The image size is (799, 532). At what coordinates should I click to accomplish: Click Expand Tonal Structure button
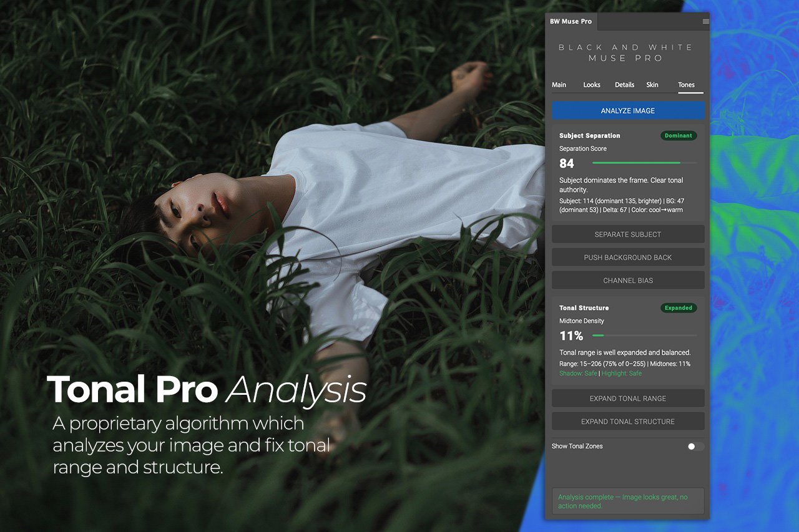[628, 422]
